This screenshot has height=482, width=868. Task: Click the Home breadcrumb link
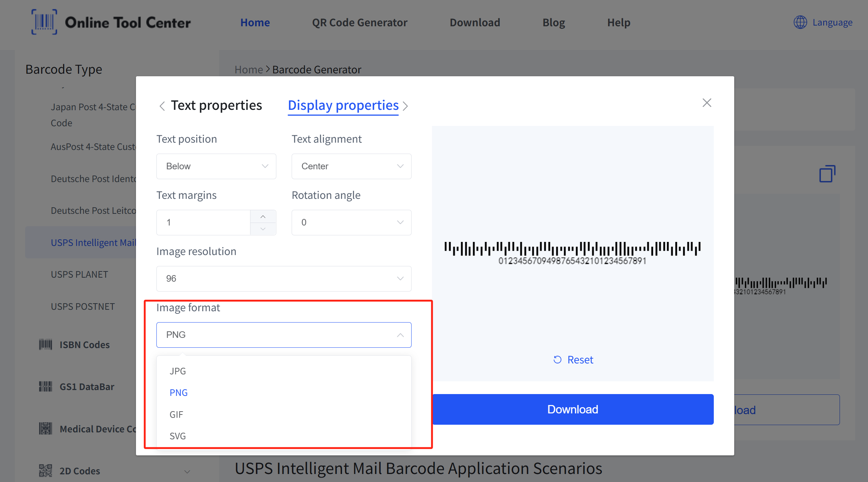tap(249, 69)
